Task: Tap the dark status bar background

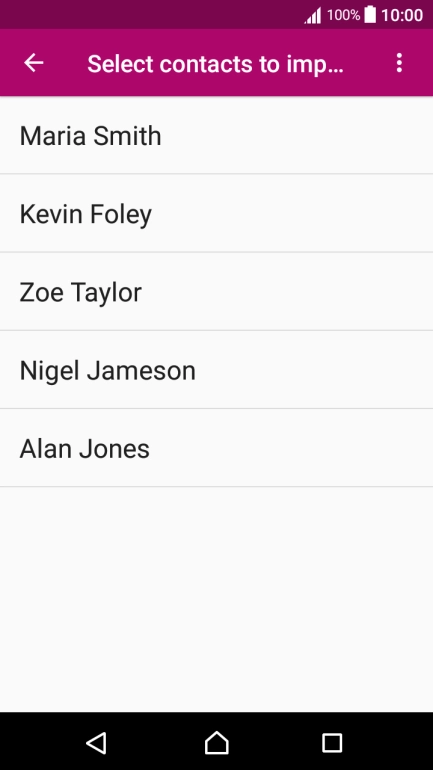Action: [x=147, y=14]
